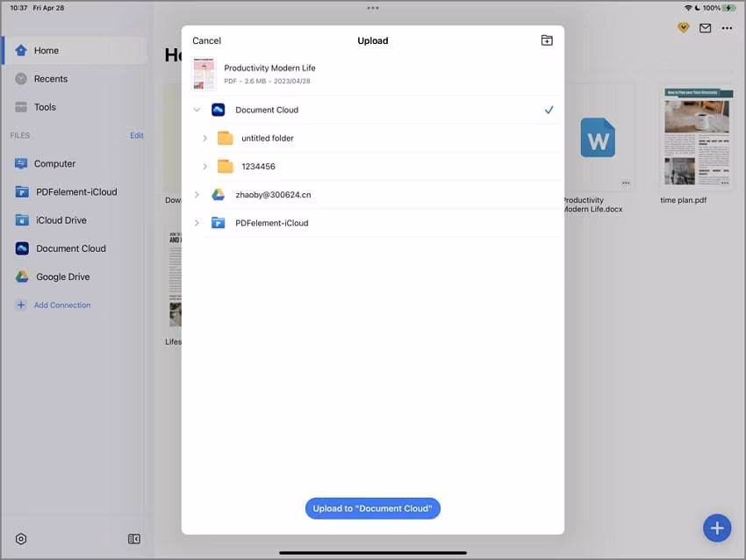The image size is (746, 560).
Task: Open more options for time plan.pdf
Action: [725, 183]
